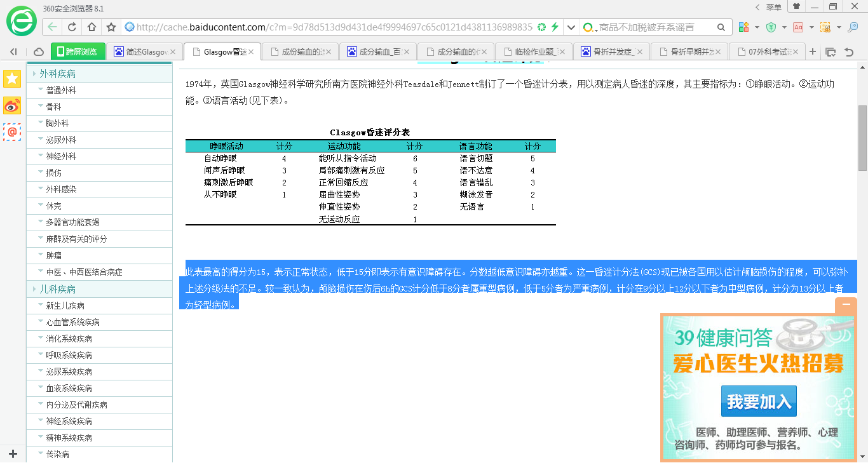868x463 pixels.
Task: Open the address bar dropdown chevron
Action: (571, 27)
